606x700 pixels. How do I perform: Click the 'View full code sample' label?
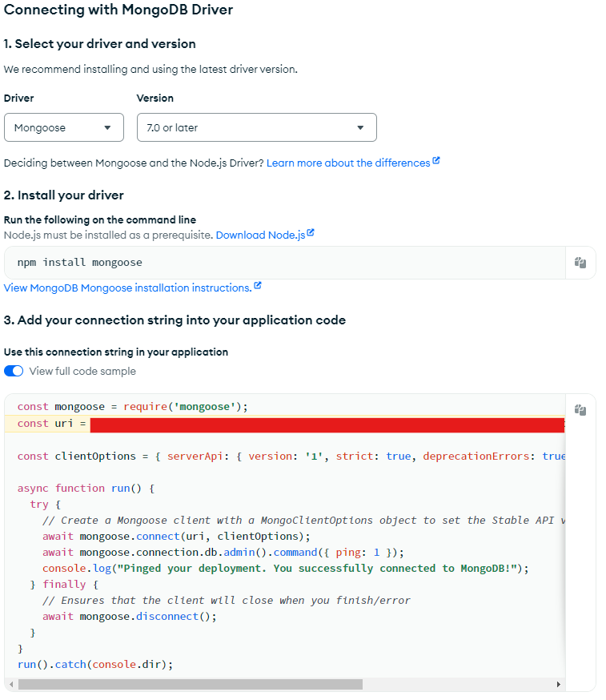click(x=82, y=371)
